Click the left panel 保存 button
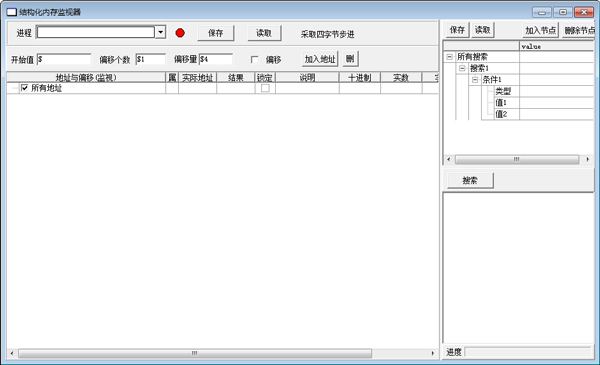This screenshot has height=365, width=600. click(215, 33)
